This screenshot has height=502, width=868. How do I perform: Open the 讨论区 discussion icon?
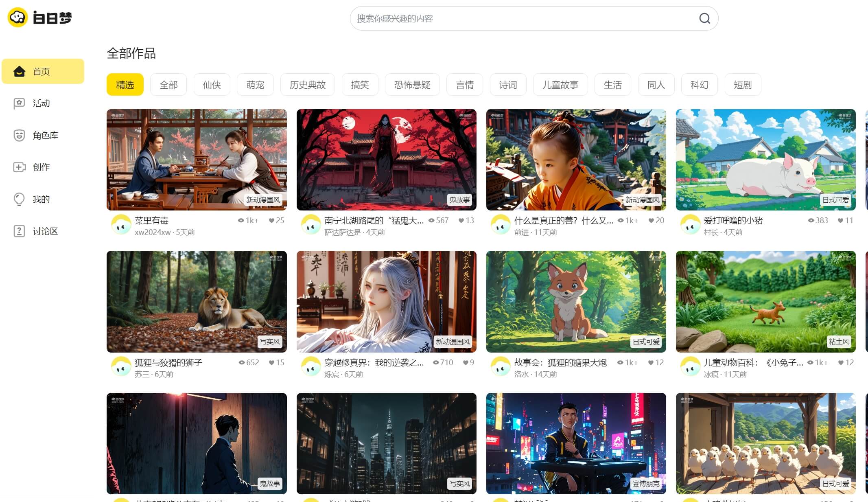(19, 231)
